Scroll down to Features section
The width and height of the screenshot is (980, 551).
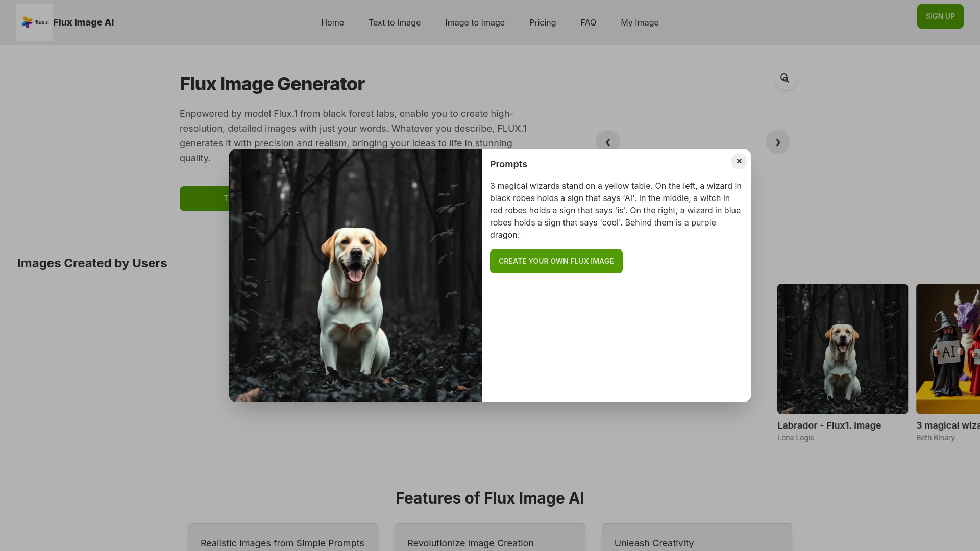pos(490,497)
